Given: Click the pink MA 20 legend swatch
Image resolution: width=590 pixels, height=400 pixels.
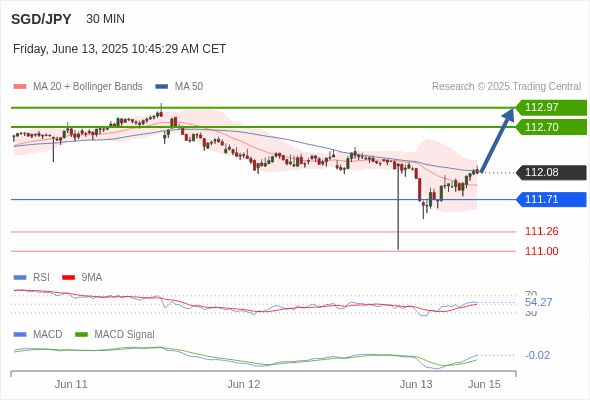Looking at the screenshot, I should tap(20, 87).
